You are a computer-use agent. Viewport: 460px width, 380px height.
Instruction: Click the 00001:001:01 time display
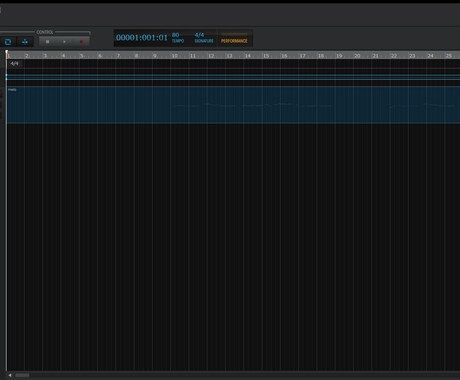[x=142, y=38]
